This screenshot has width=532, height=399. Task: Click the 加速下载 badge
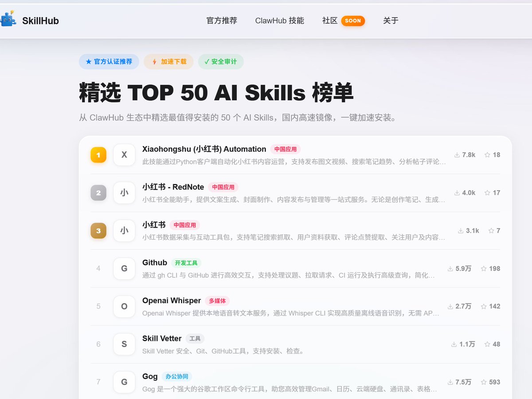(168, 62)
